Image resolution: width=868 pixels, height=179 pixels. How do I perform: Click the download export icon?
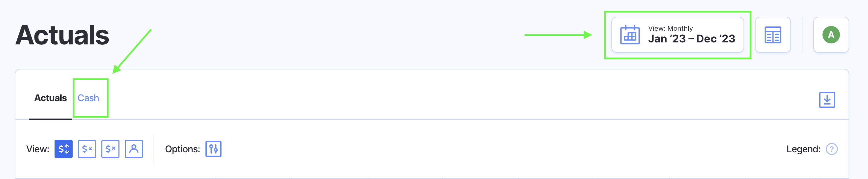point(827,100)
